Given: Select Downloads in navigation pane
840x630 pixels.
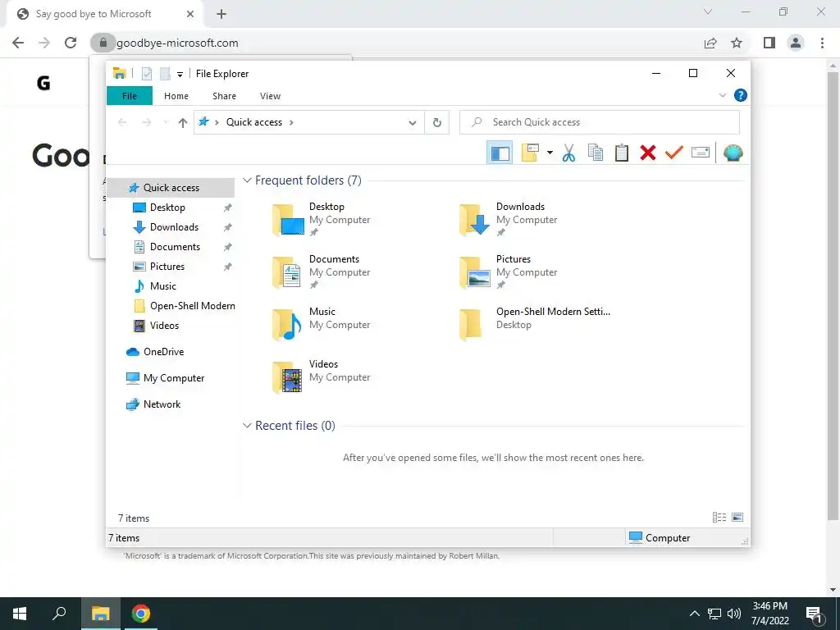Looking at the screenshot, I should (174, 227).
